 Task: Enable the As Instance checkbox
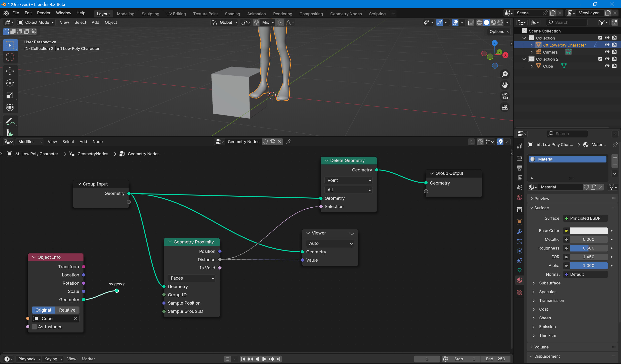(34, 327)
